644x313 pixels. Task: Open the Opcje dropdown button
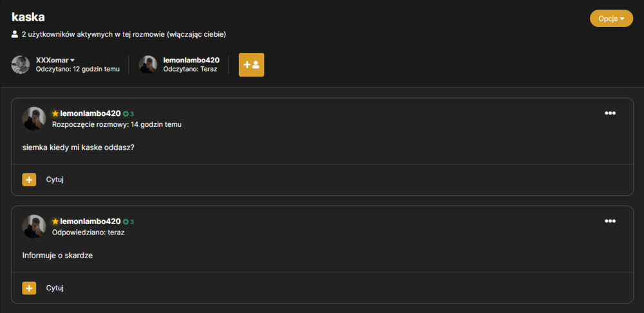(611, 19)
